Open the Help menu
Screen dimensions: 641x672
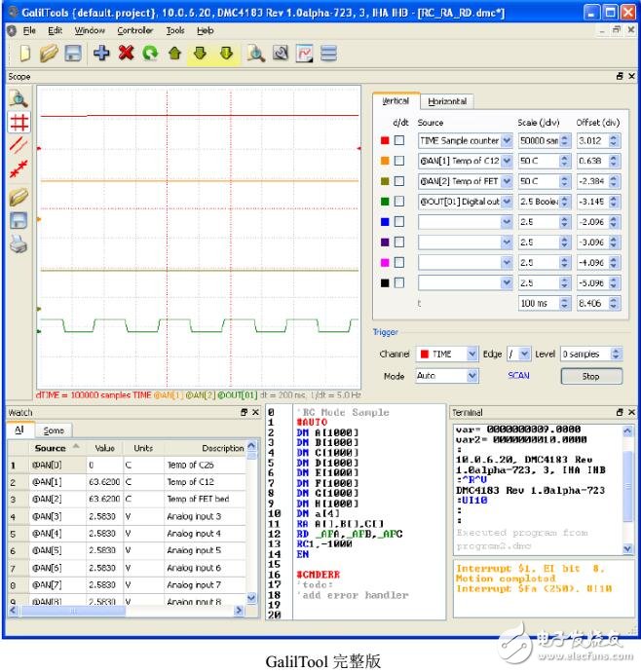[x=206, y=31]
